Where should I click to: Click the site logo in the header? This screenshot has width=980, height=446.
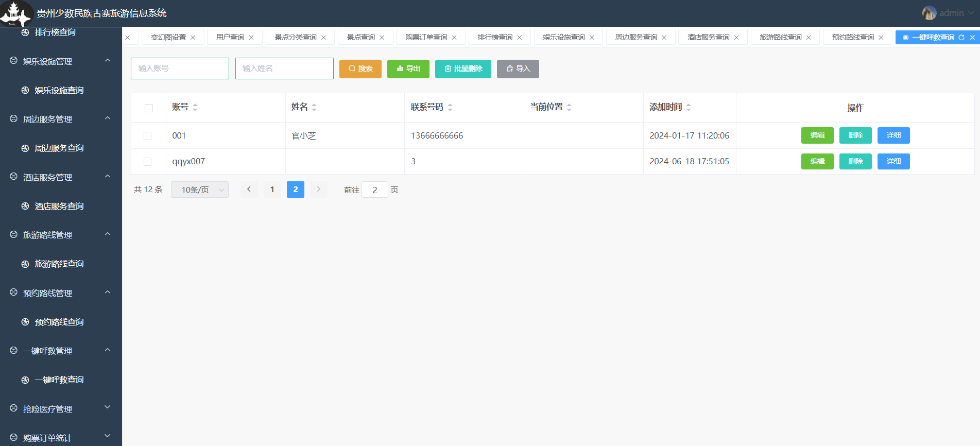(16, 13)
